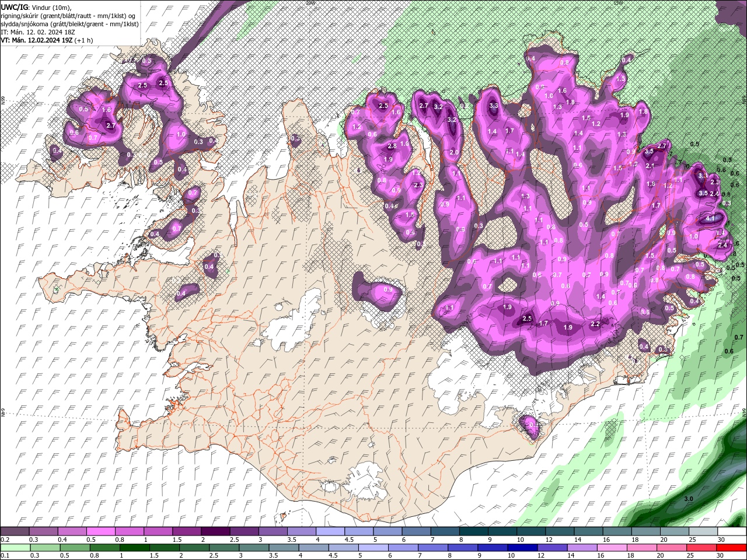Pick the upper legend swatch starting at 6
Screen dimensions: 747x560
pos(415,531)
